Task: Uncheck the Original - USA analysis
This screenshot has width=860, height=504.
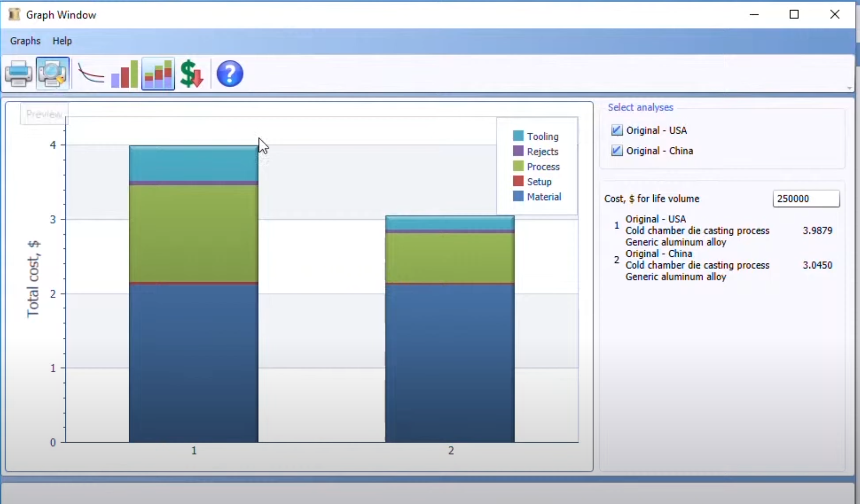Action: 617,130
